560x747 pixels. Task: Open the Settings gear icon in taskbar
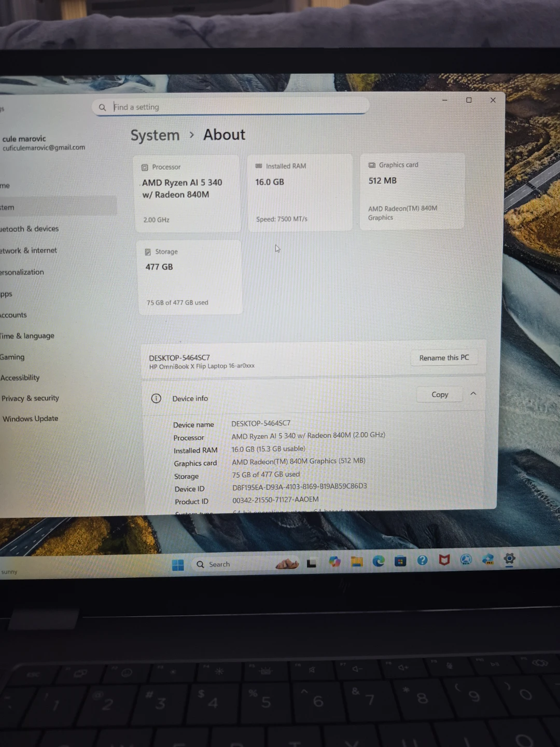pos(510,559)
